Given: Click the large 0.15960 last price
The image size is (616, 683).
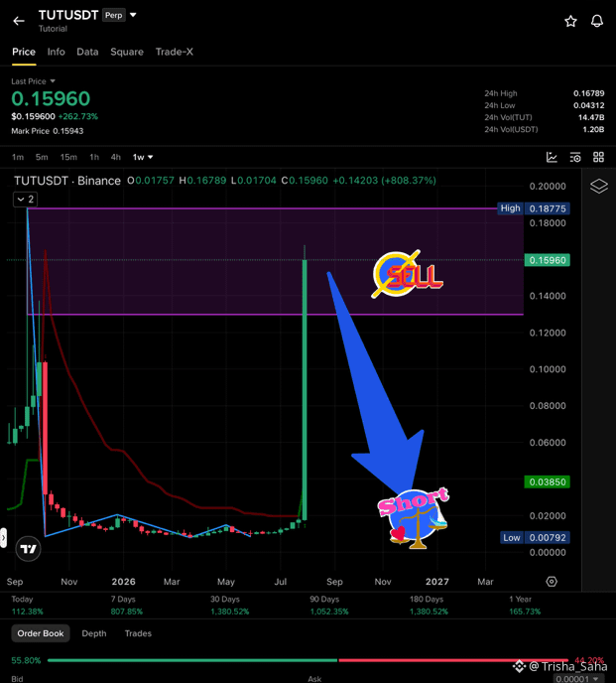Looking at the screenshot, I should pos(51,99).
